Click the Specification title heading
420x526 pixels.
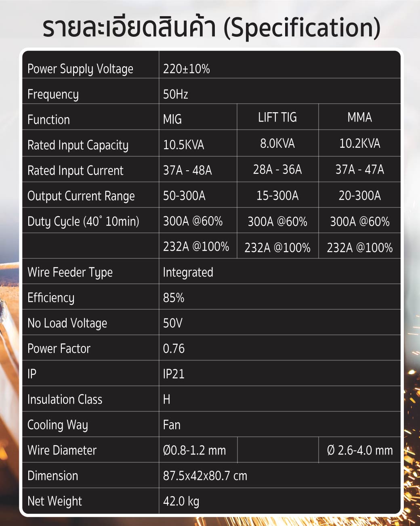tap(211, 27)
